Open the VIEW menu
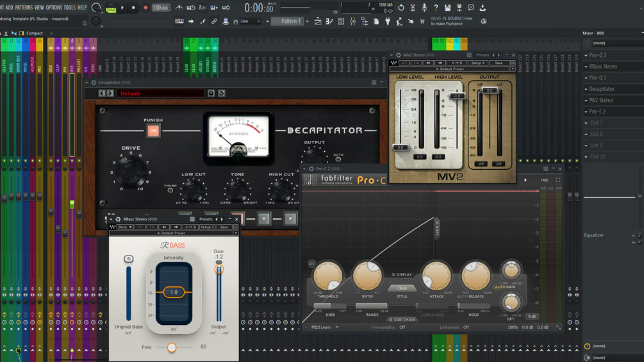 tap(39, 8)
